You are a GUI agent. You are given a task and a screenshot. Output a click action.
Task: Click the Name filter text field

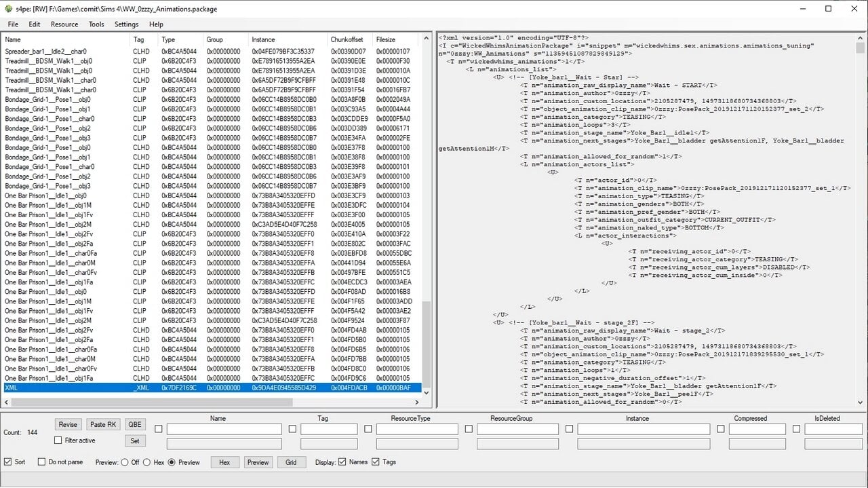(224, 429)
